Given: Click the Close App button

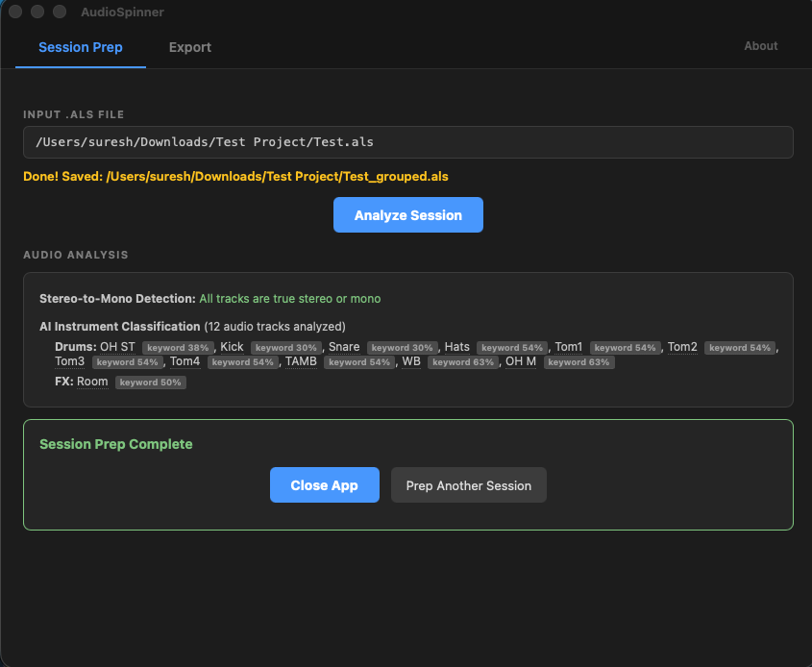Looking at the screenshot, I should 324,484.
